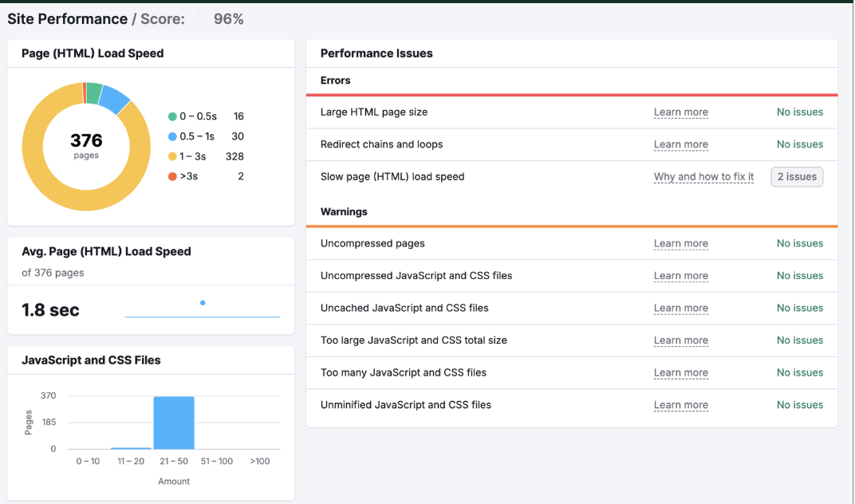Open Learn more for Unminified JavaScript and CSS files

680,405
